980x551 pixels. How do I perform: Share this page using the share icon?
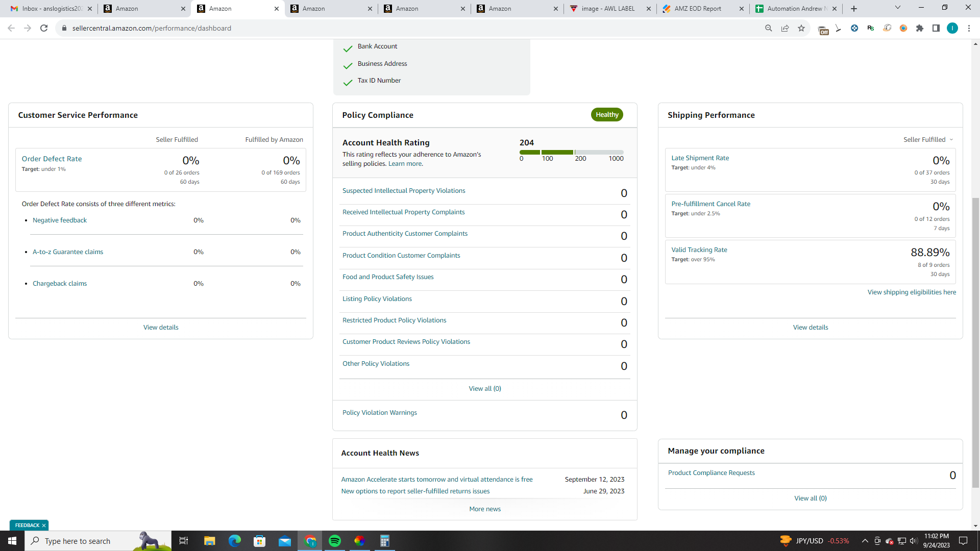click(x=785, y=28)
